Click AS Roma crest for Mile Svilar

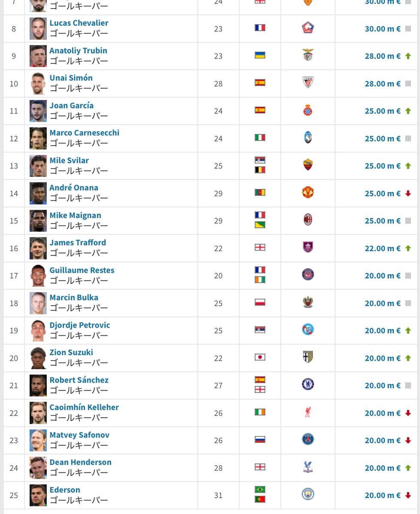coord(308,165)
